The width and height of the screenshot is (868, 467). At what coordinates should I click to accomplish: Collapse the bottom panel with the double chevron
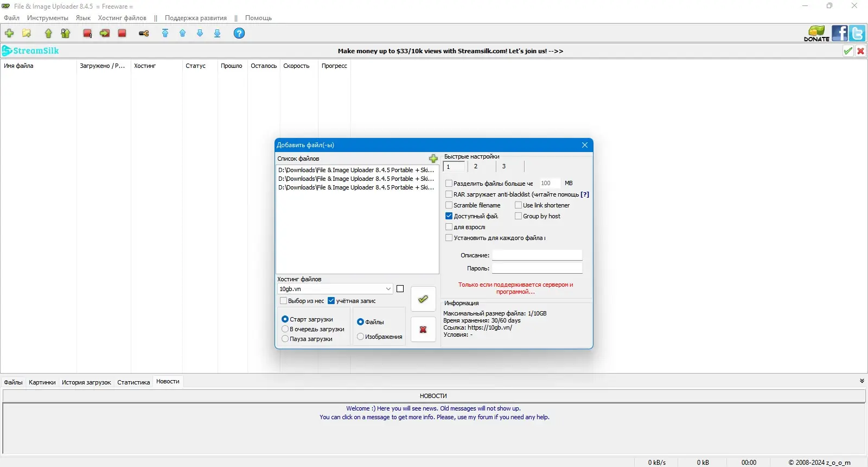tap(862, 381)
